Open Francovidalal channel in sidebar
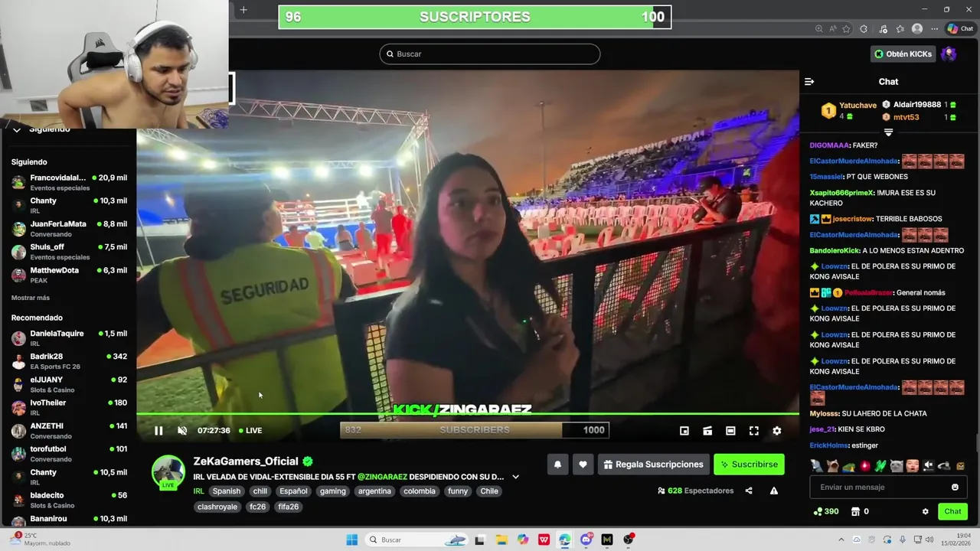The width and height of the screenshot is (980, 551). click(69, 182)
